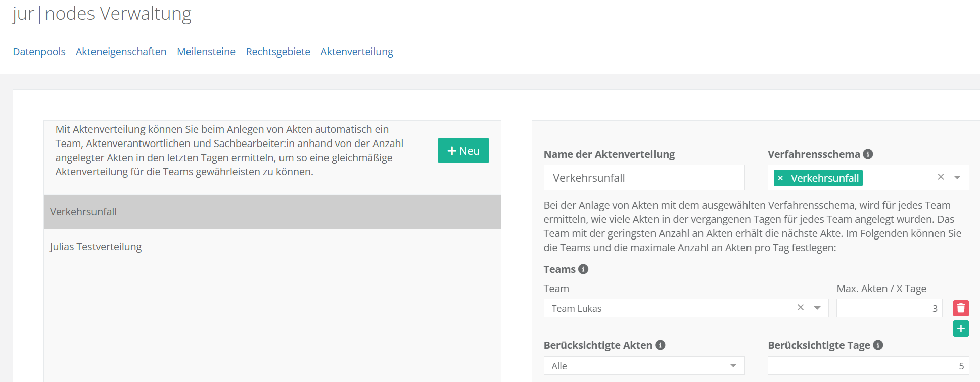Viewport: 980px width, 382px height.
Task: Create a new Aktenverteilung with Neu button
Action: 463,151
